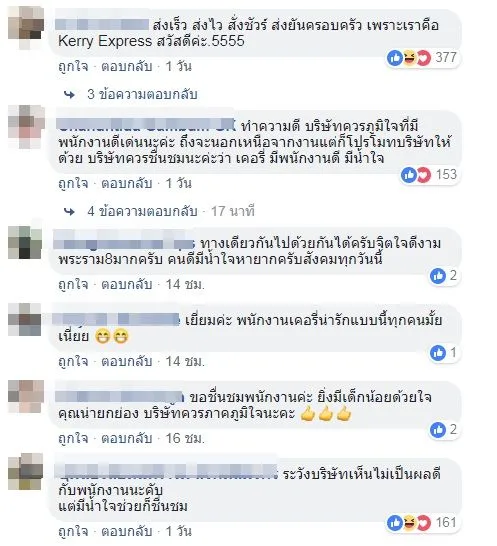Open avatar of the ระวังบริษัท commenter
This screenshot has width=497, height=546.
point(26,473)
